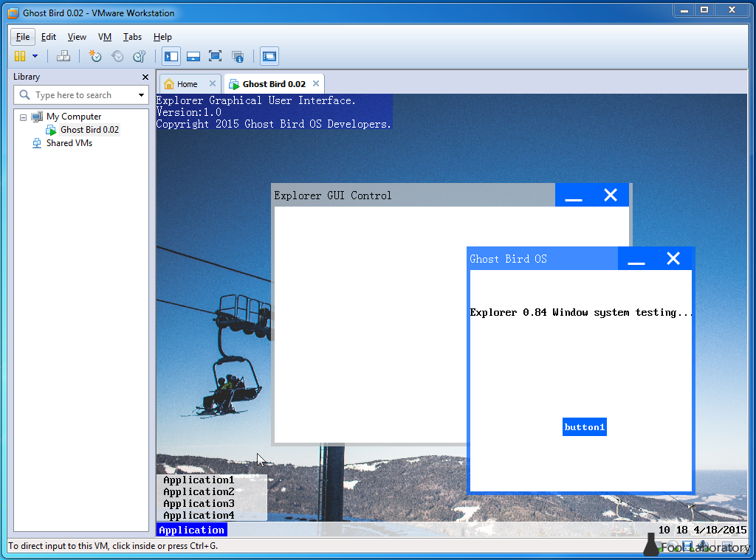The image size is (756, 560).
Task: Open the Help menu
Action: (x=162, y=37)
